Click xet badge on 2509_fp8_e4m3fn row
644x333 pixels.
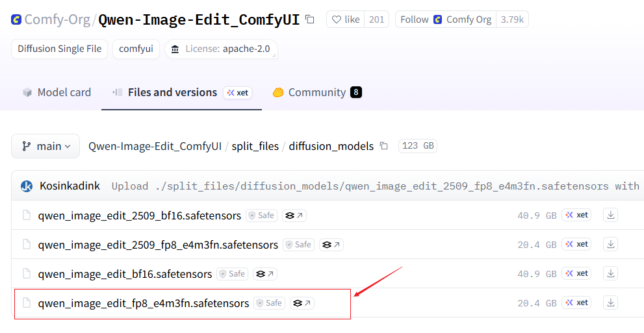pyautogui.click(x=576, y=245)
